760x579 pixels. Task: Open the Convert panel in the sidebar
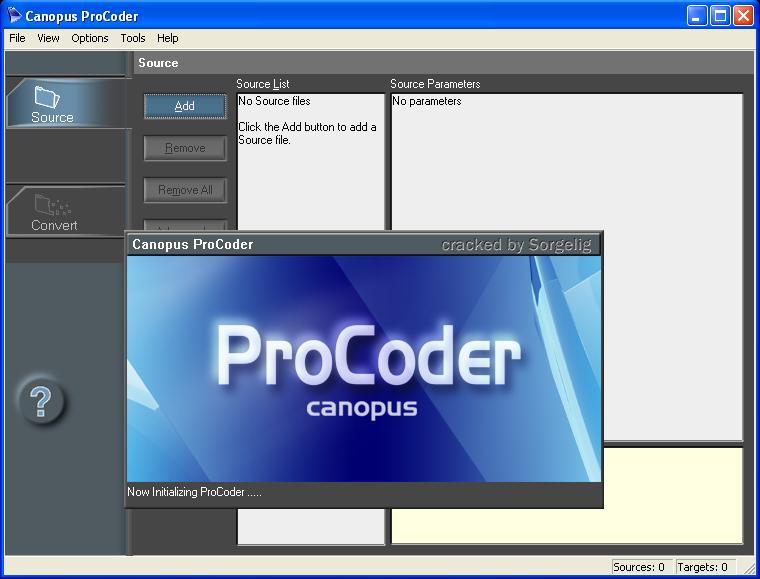65,211
